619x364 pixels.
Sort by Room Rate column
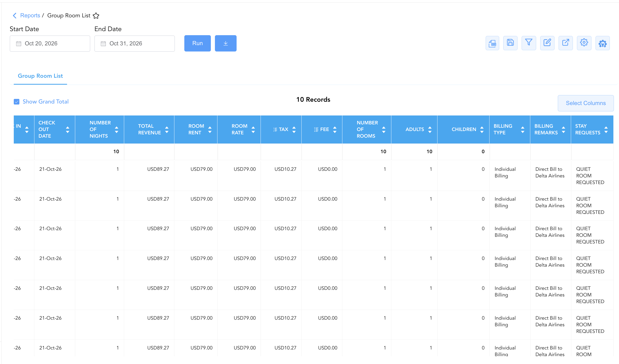tap(253, 129)
